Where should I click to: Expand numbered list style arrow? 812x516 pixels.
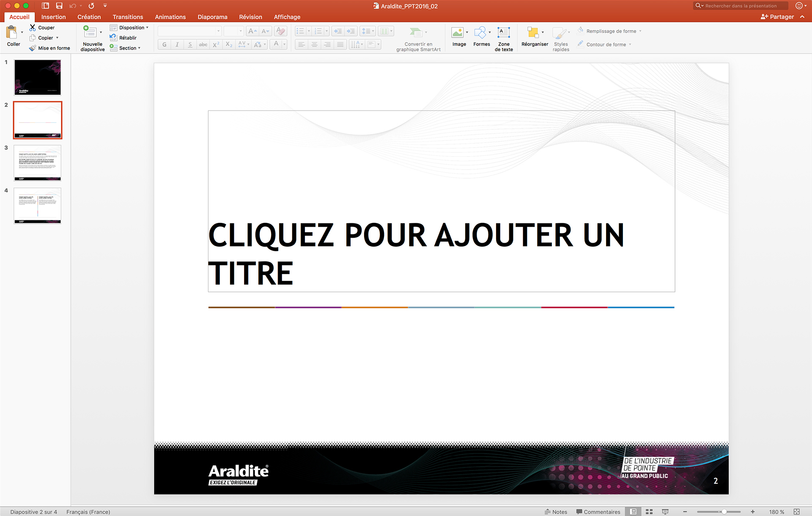click(x=326, y=31)
